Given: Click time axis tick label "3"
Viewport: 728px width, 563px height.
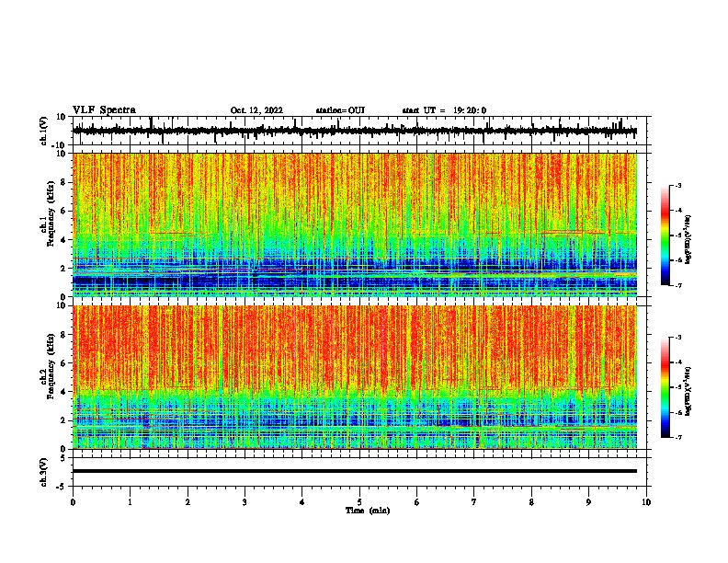Looking at the screenshot, I should coord(245,502).
